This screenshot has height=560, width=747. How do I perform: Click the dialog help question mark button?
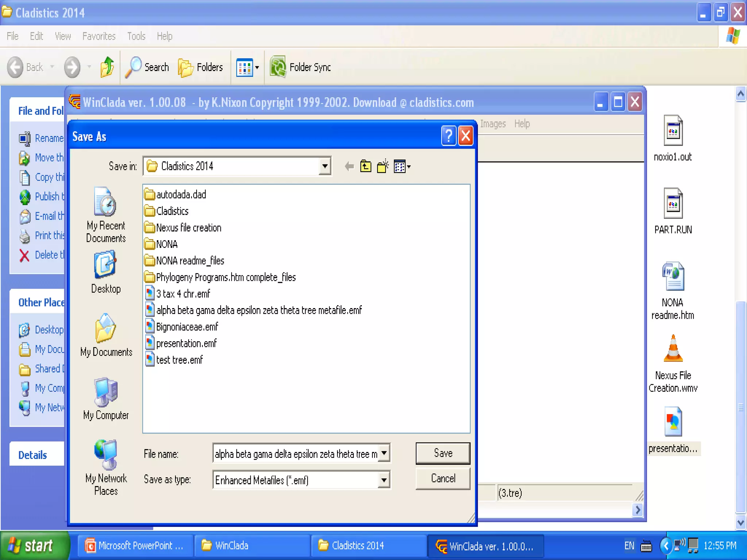click(x=448, y=136)
